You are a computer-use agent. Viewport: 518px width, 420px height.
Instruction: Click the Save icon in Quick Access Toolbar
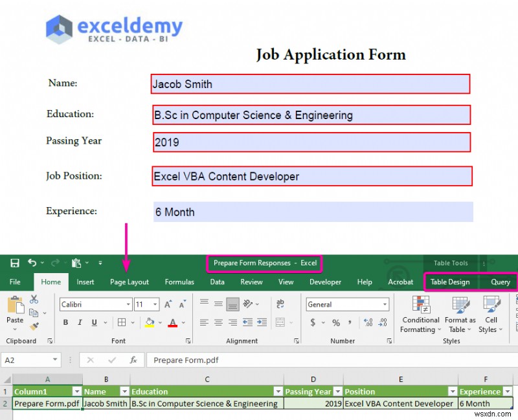(x=14, y=263)
